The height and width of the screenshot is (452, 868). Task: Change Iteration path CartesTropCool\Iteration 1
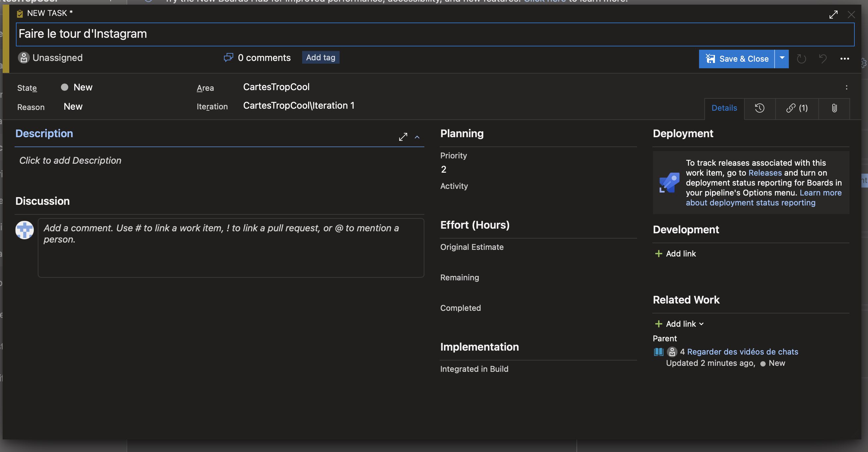pos(298,105)
